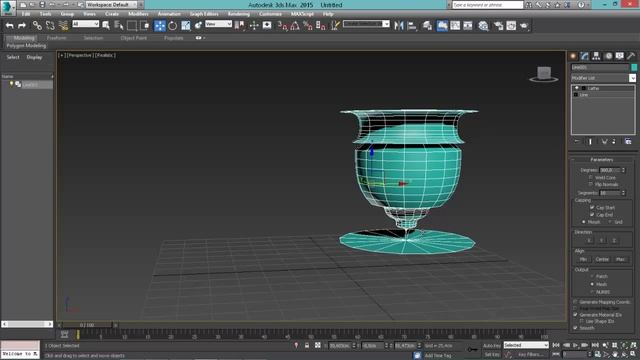Screen dimensions: 640x360
Task: Open Select by Name dialog icon
Action: [x=119, y=26]
